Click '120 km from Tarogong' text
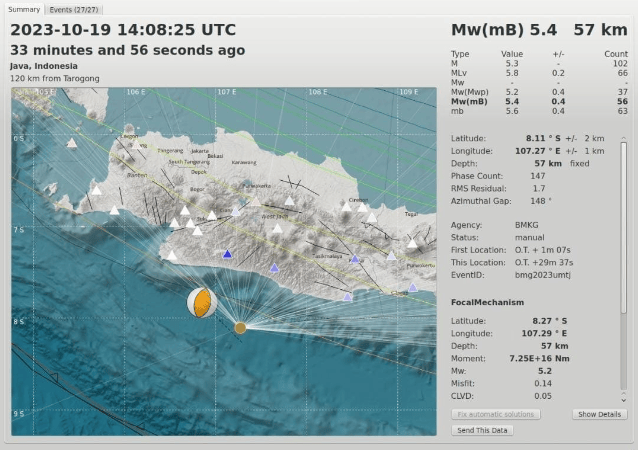 [55, 79]
